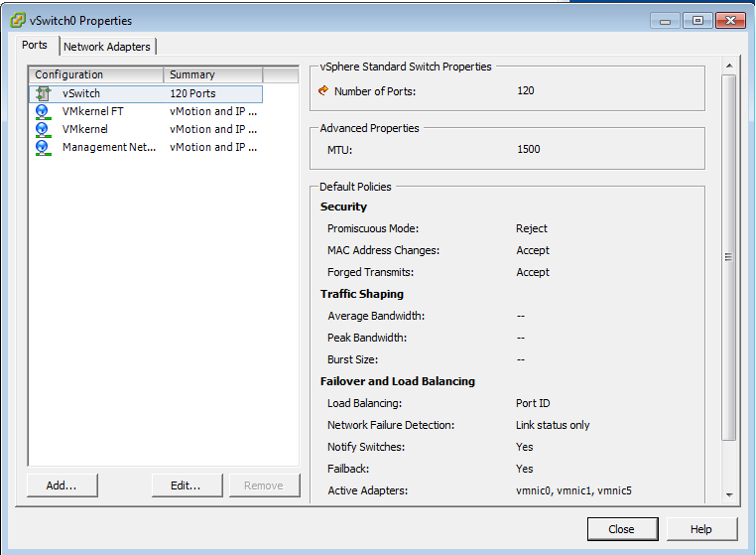Click the vSwitch0 Properties title bar icon

tap(17, 20)
